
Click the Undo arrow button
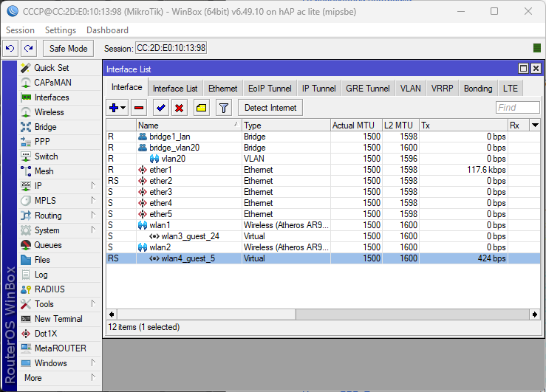10,48
